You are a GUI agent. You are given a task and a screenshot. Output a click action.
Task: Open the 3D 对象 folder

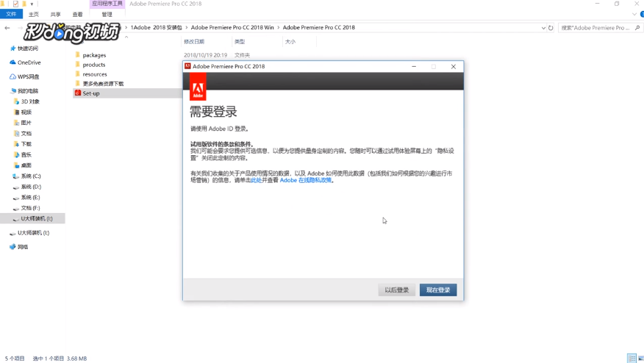tap(30, 101)
